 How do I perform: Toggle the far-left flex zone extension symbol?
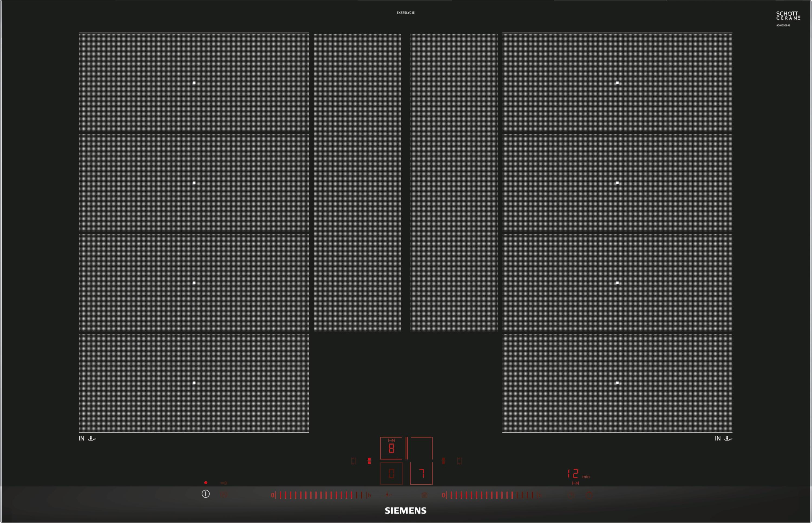pyautogui.click(x=353, y=461)
